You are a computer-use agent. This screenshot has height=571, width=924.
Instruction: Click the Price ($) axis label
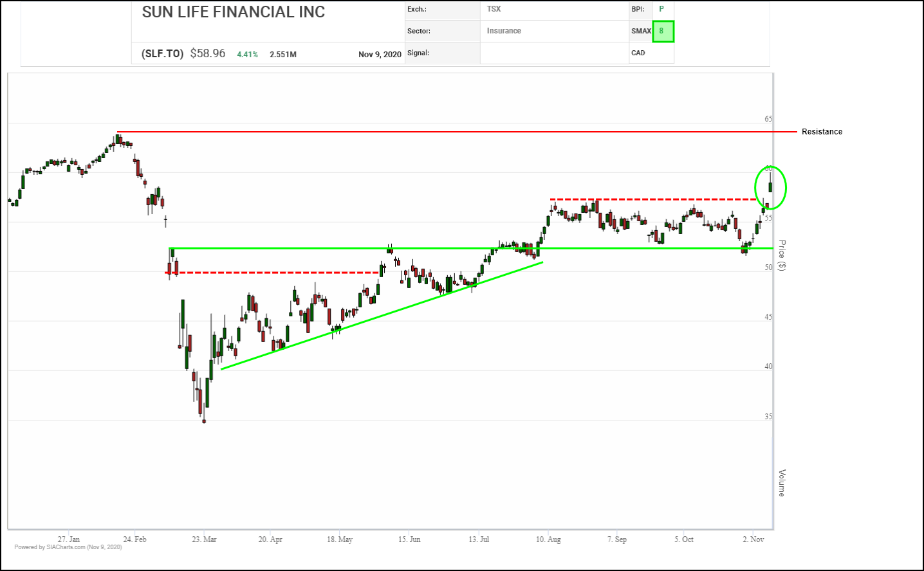click(x=782, y=255)
